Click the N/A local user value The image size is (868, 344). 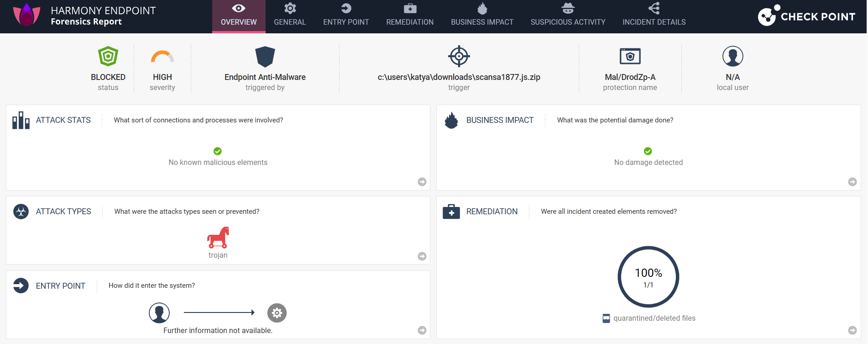733,77
